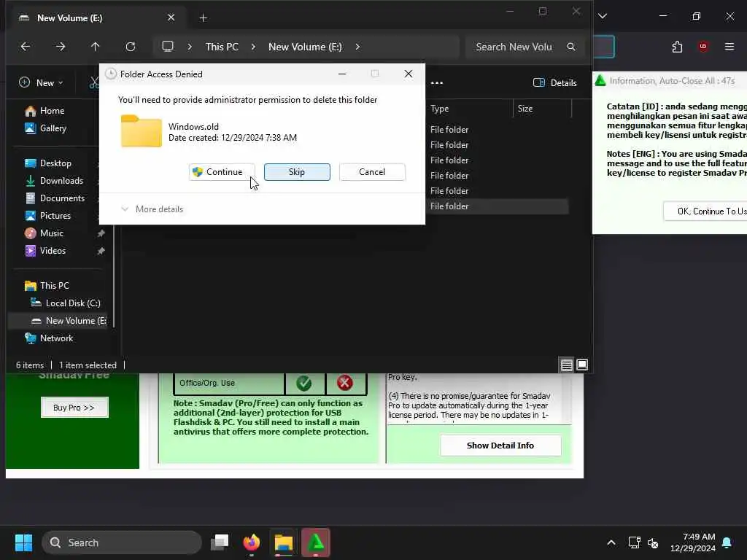
Task: Open the See more (three dots) menu
Action: pos(437,83)
